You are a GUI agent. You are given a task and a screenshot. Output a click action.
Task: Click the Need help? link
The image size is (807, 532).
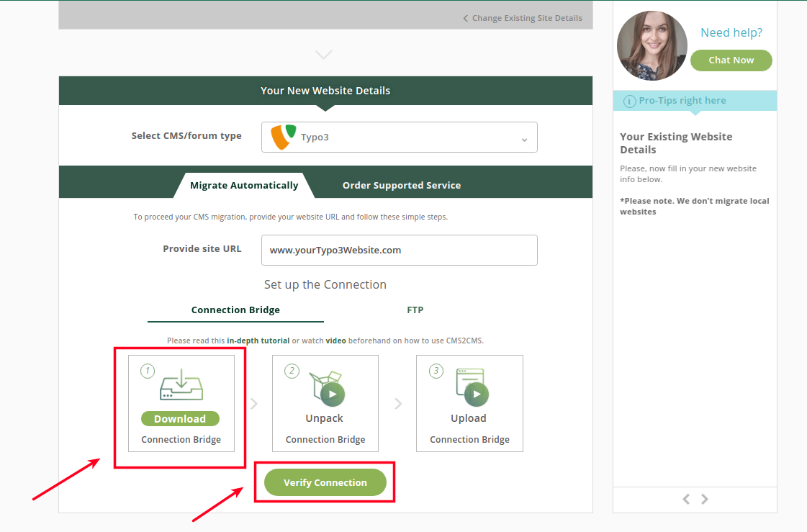731,32
